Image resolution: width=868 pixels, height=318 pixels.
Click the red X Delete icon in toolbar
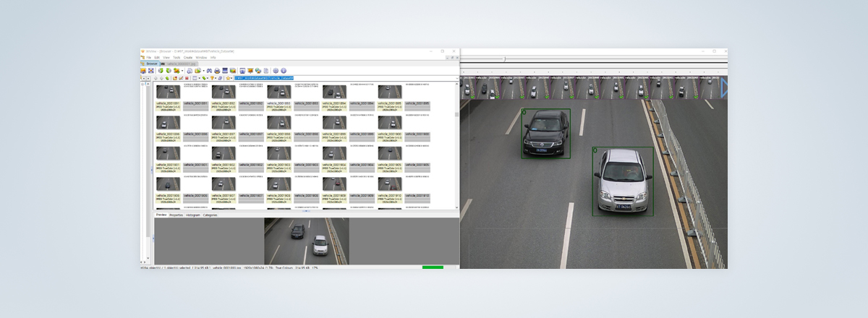click(187, 78)
